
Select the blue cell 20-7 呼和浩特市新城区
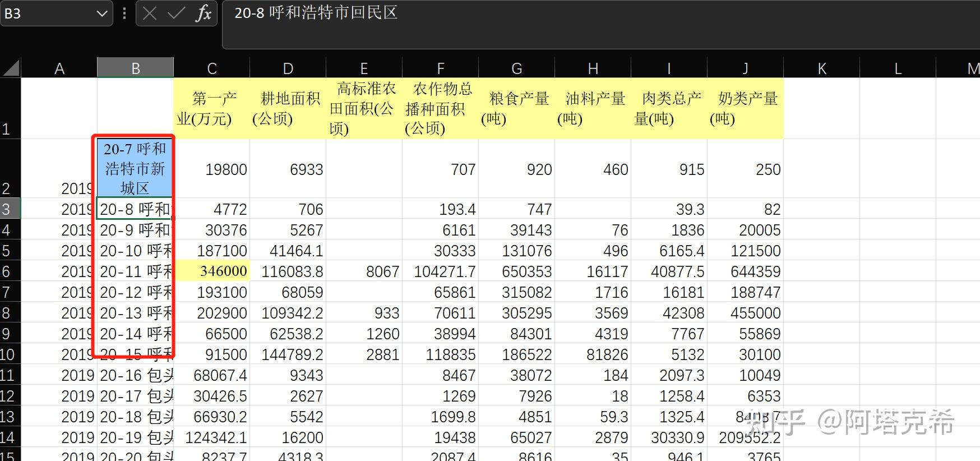pos(135,168)
